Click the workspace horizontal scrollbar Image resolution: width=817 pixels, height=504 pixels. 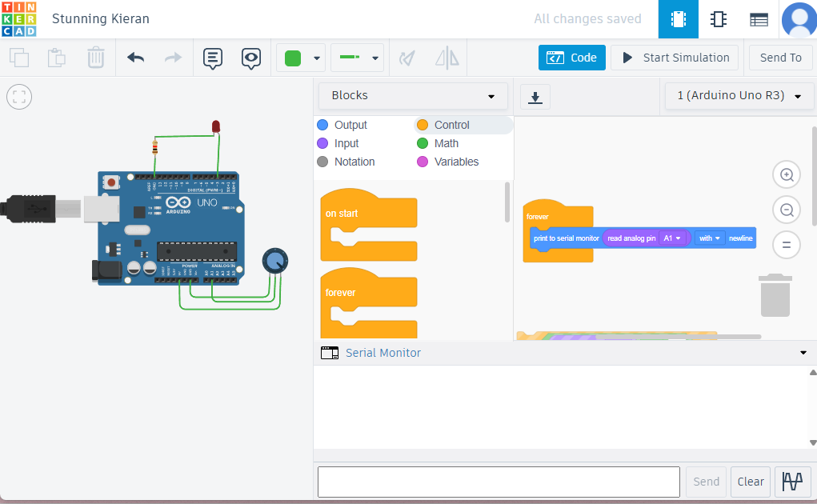point(677,337)
